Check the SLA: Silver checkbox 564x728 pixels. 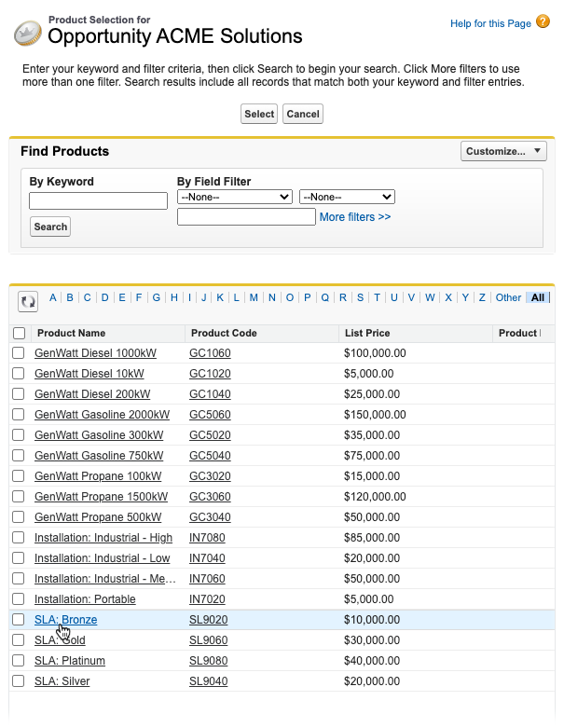tap(18, 681)
